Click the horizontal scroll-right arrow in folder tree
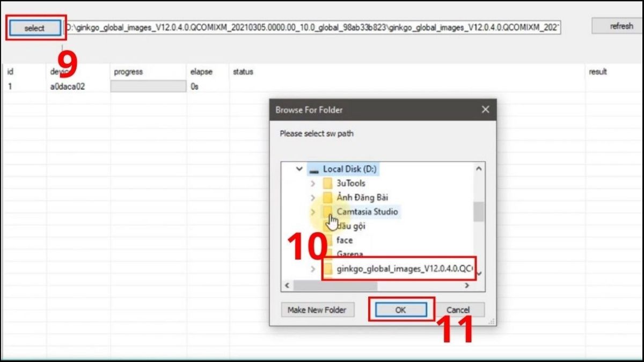Screen dimensions: 644x362 (x=467, y=286)
